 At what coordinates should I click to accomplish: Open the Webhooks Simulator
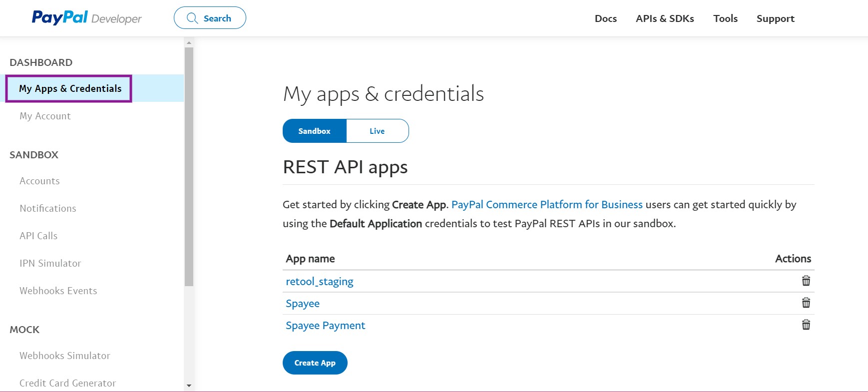coord(65,356)
